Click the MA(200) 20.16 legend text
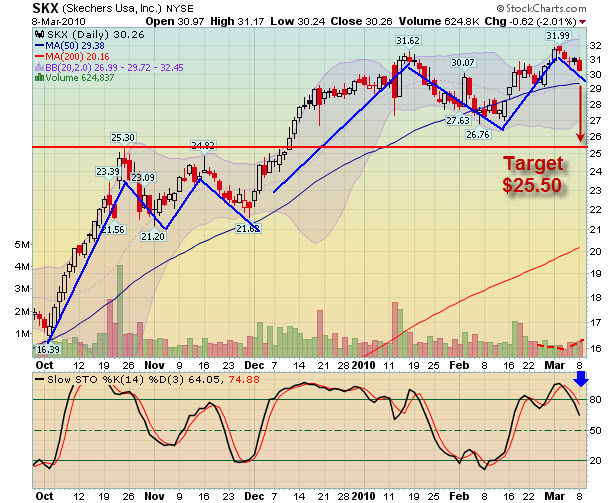 (x=77, y=57)
